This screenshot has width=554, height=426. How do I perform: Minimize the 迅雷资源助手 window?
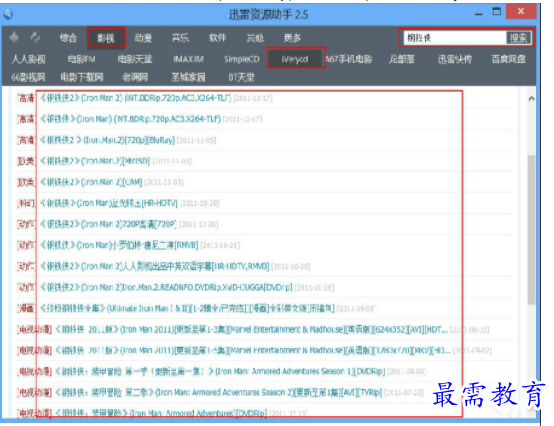pos(479,13)
